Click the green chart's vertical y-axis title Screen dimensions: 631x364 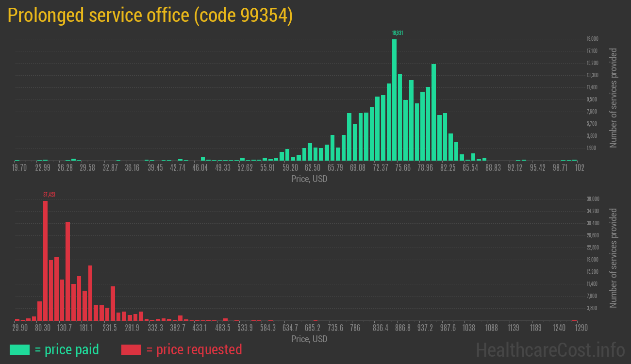point(614,98)
